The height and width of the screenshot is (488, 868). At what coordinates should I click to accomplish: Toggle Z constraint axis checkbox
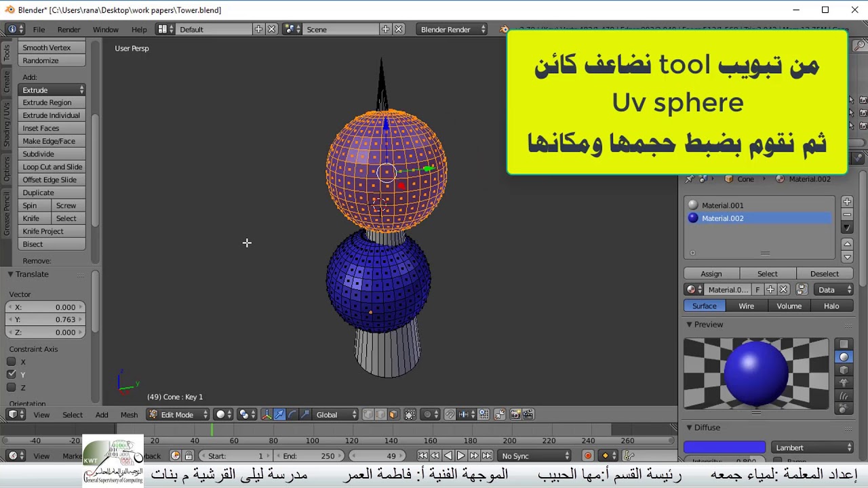pos(12,388)
